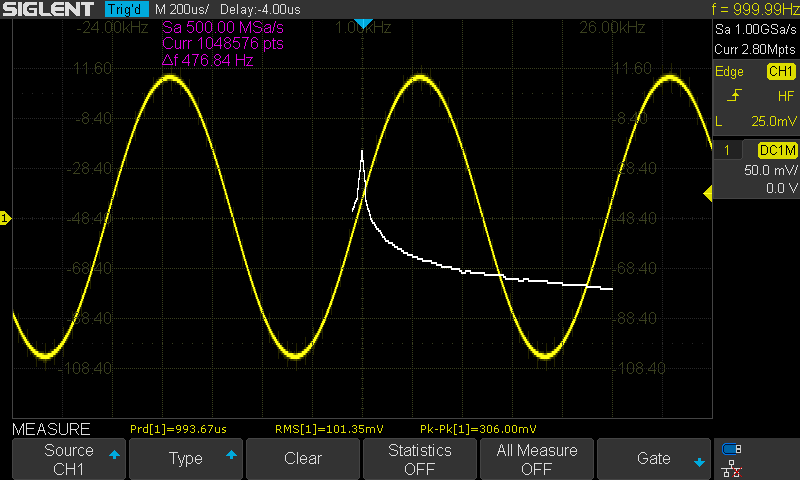The height and width of the screenshot is (480, 800).
Task: Open the Source CH1 selector
Action: (x=69, y=459)
